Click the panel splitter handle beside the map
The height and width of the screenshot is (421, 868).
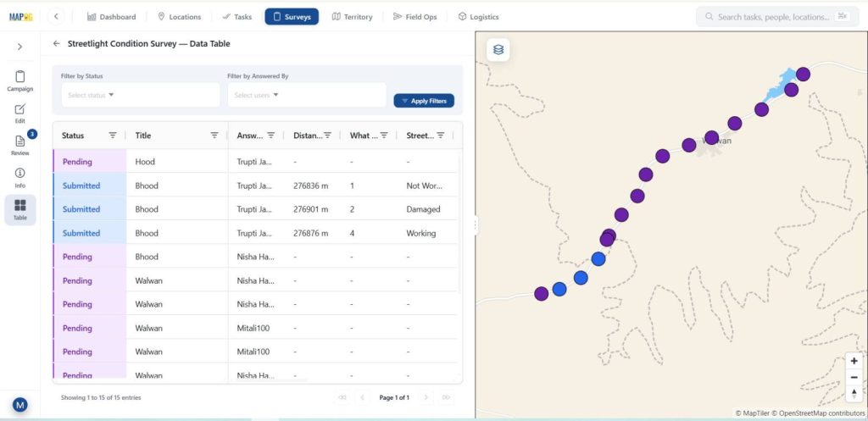click(475, 224)
